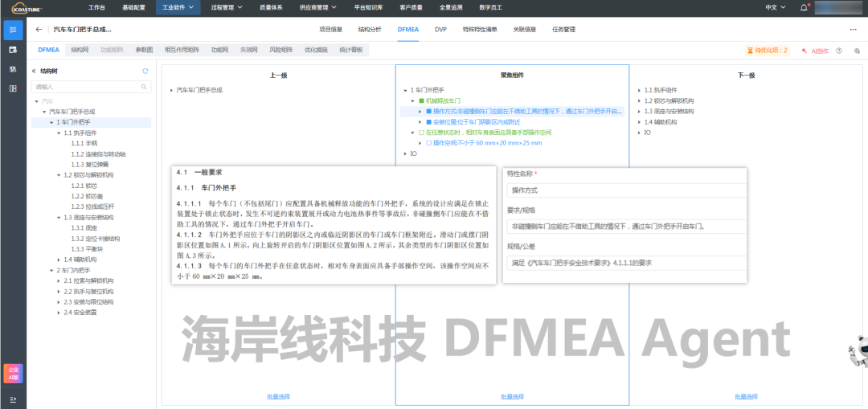The width and height of the screenshot is (868, 409).
Task: Click the 特性名称 input field
Action: coord(624,190)
